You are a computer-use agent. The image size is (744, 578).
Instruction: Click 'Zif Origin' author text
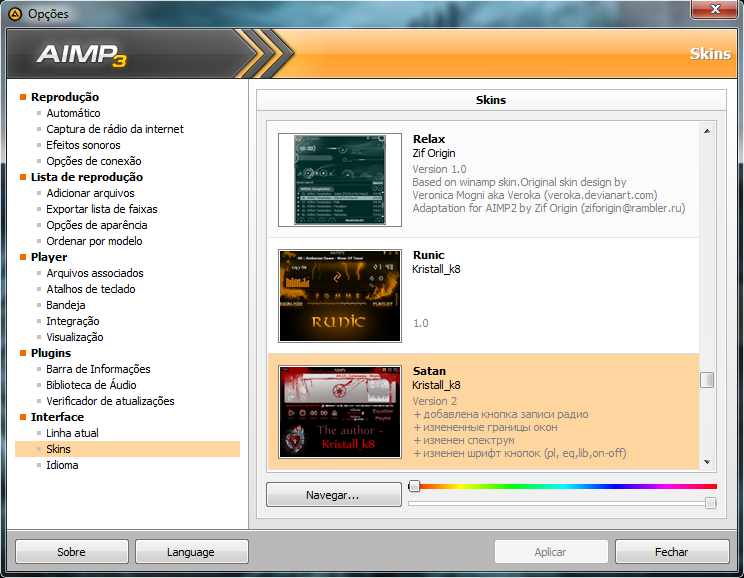[434, 153]
